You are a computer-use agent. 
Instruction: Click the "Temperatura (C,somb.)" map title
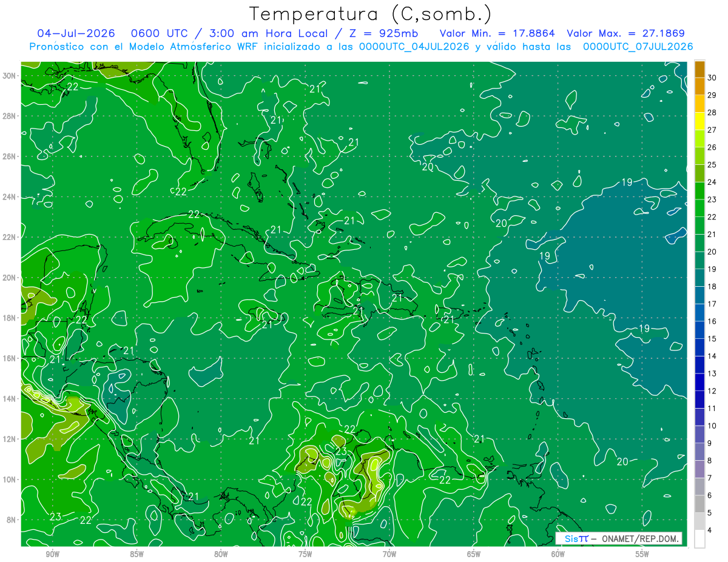pyautogui.click(x=370, y=14)
